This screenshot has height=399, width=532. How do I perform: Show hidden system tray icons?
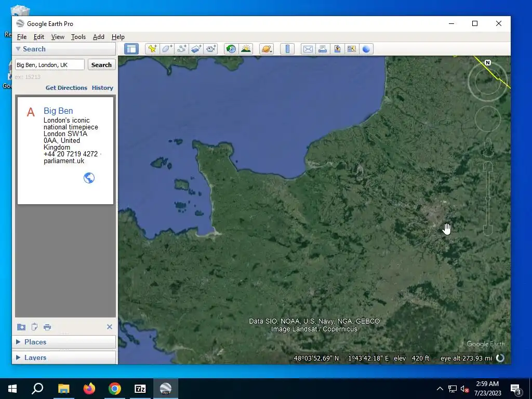[440, 389]
